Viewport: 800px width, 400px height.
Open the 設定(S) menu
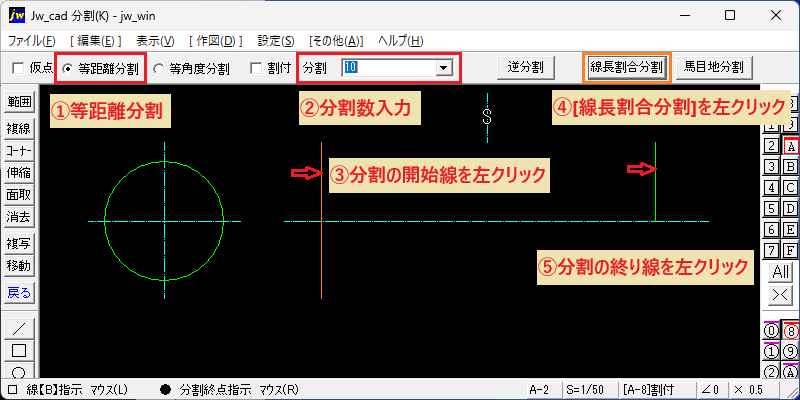276,41
